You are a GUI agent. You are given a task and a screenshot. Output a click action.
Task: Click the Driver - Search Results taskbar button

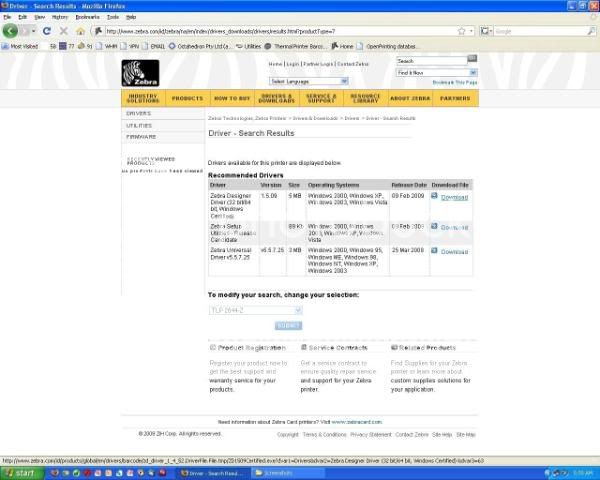point(212,473)
